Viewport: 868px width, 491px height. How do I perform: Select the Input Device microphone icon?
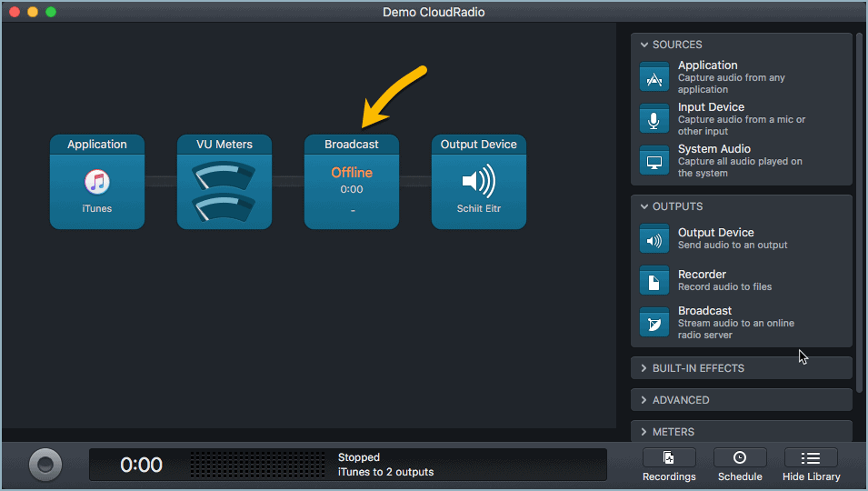pos(653,118)
